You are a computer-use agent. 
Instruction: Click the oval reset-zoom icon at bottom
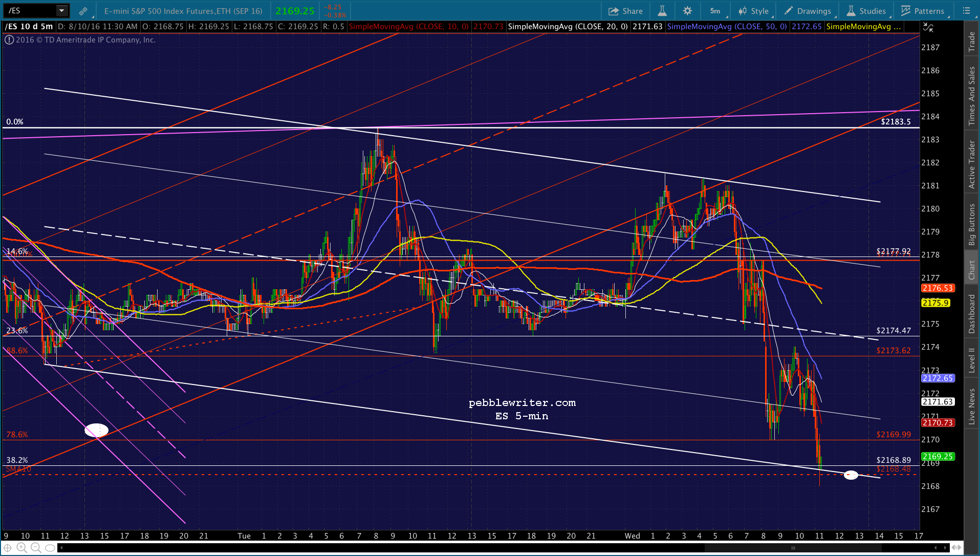tap(50, 548)
